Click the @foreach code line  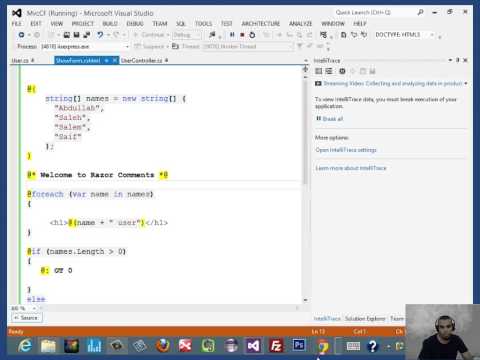coord(90,194)
